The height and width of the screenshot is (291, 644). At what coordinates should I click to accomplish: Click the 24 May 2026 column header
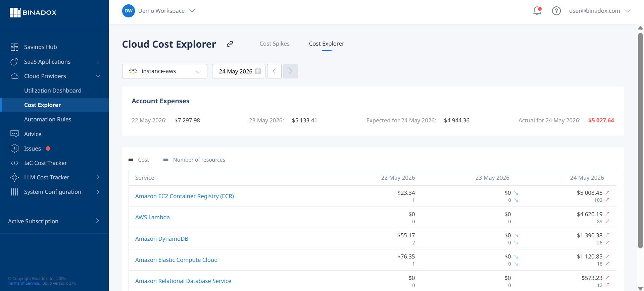click(x=587, y=178)
